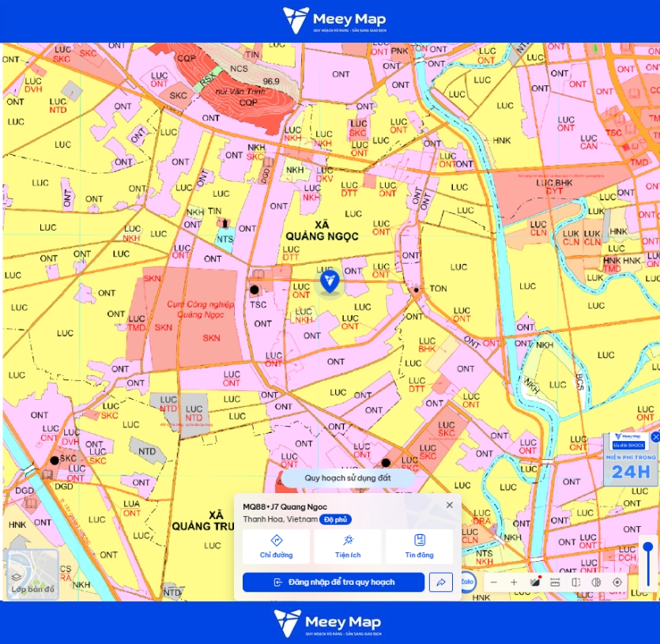Open Tiện ích utilities
Viewport: 660px width, 644px height.
coord(348,546)
